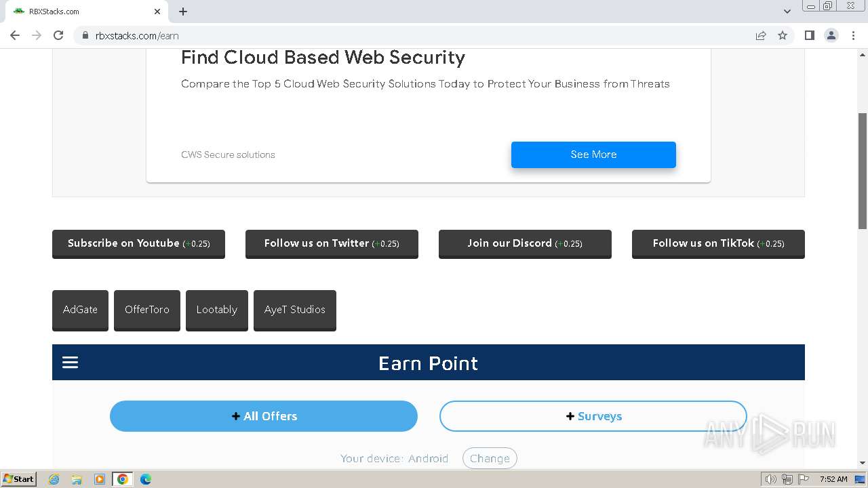Select the Surveys filter
The height and width of the screenshot is (488, 868).
[x=593, y=416]
